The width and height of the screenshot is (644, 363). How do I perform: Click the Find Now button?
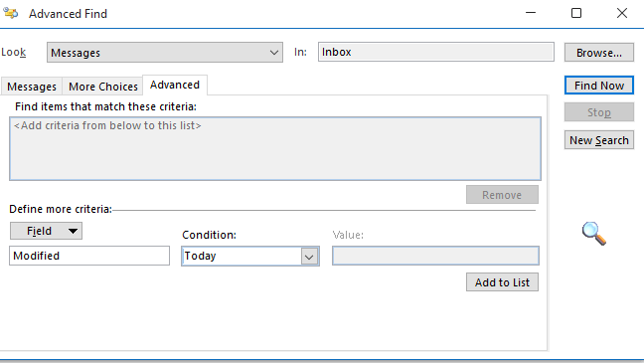pyautogui.click(x=599, y=86)
